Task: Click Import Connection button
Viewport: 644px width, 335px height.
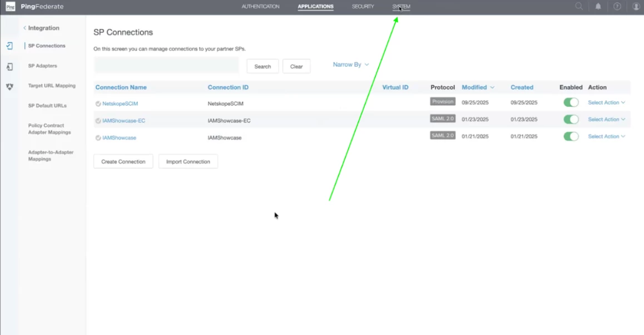Action: [188, 161]
